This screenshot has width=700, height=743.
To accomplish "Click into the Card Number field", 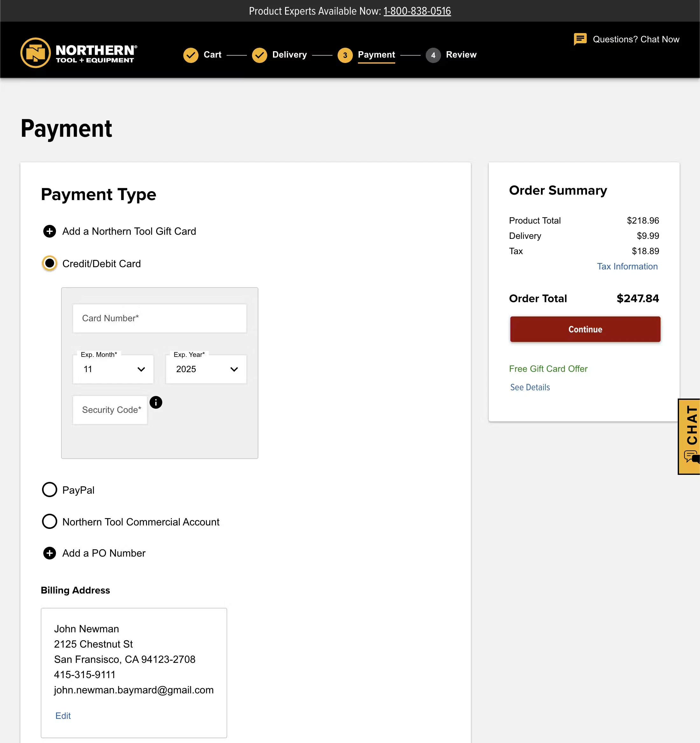I will (160, 318).
